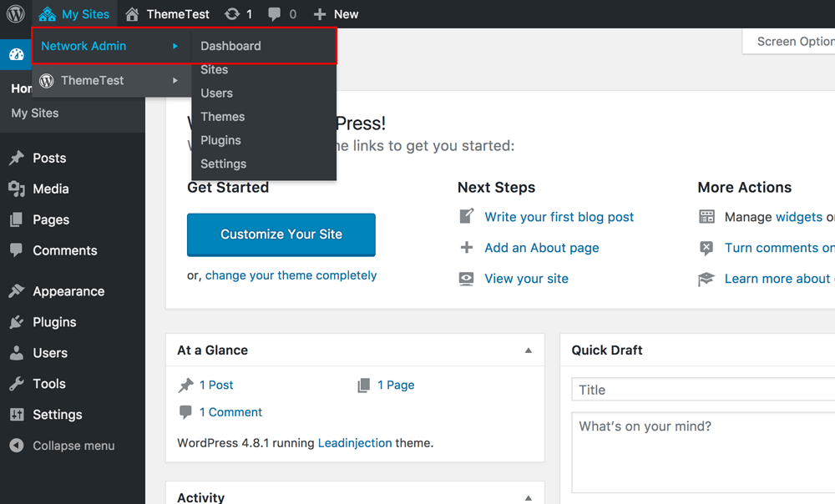This screenshot has width=835, height=504.
Task: Click the Tools wrench icon
Action: pos(17,383)
